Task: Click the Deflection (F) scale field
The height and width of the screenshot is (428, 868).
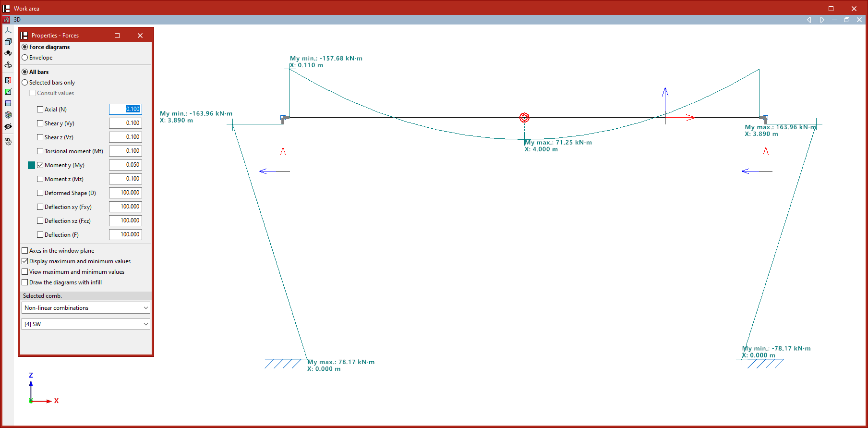Action: click(x=125, y=234)
